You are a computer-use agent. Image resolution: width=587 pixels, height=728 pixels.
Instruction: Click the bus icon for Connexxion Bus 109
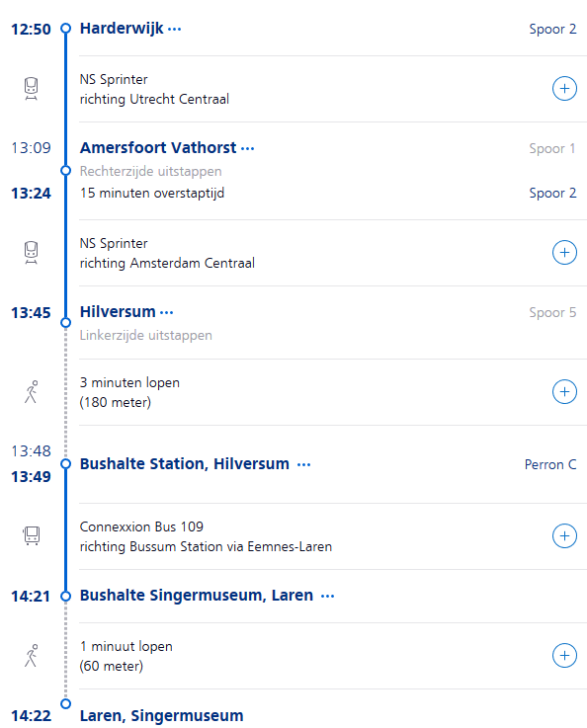[x=32, y=535]
